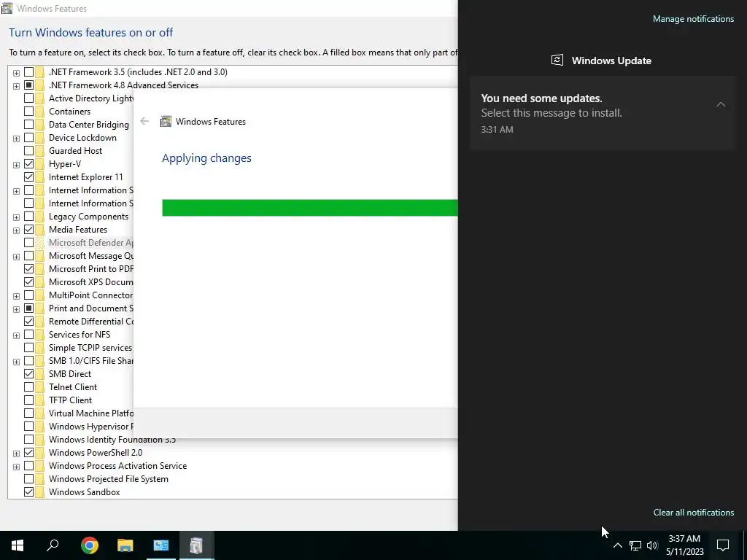
Task: Select Simple TCPIP services item
Action: 90,348
